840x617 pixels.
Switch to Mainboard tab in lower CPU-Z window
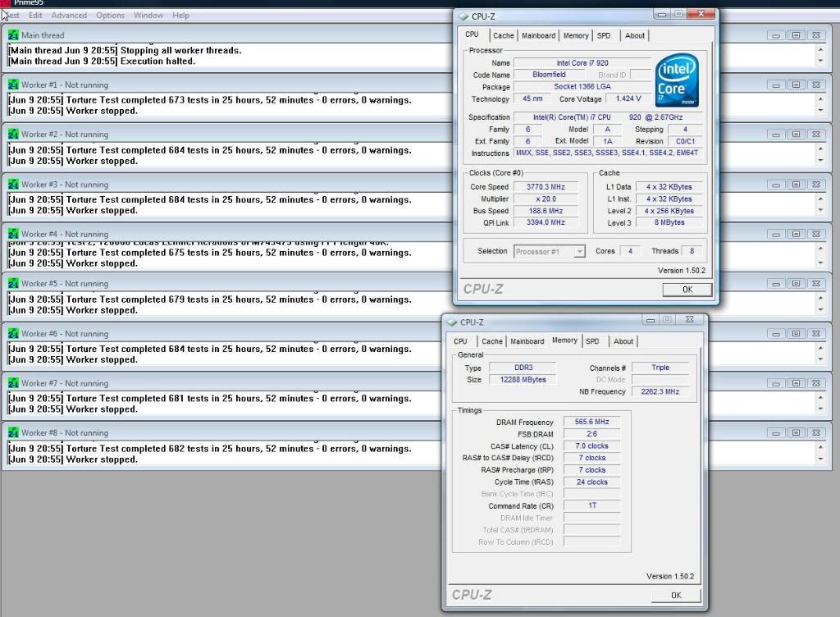tap(527, 341)
